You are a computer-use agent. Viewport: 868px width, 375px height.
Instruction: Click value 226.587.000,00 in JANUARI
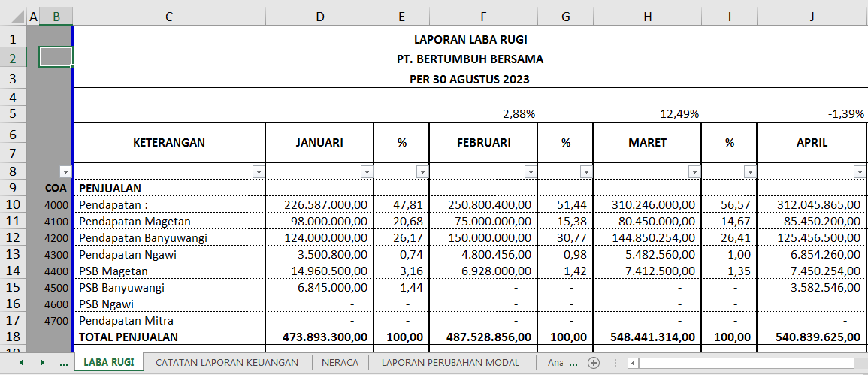pyautogui.click(x=319, y=205)
